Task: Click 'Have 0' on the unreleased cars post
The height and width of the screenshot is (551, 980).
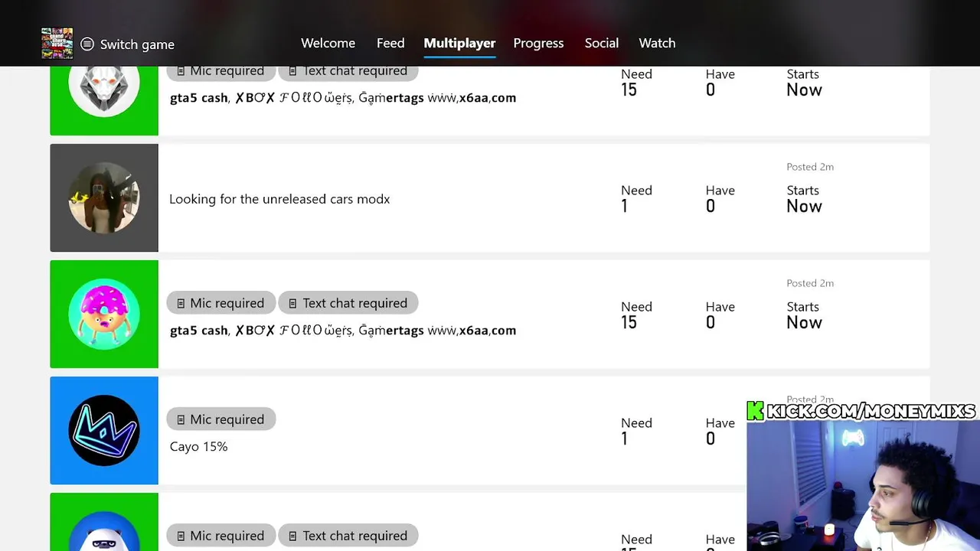Action: [x=720, y=199]
